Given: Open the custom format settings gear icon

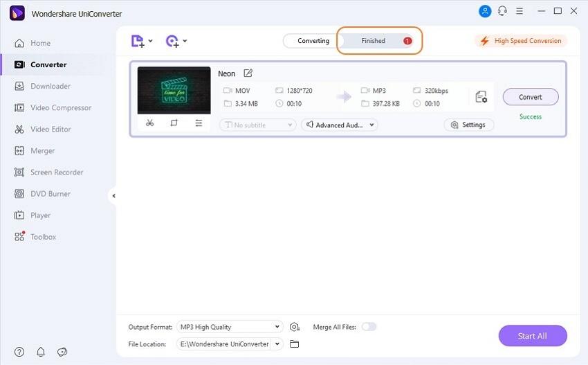Looking at the screenshot, I should (295, 327).
